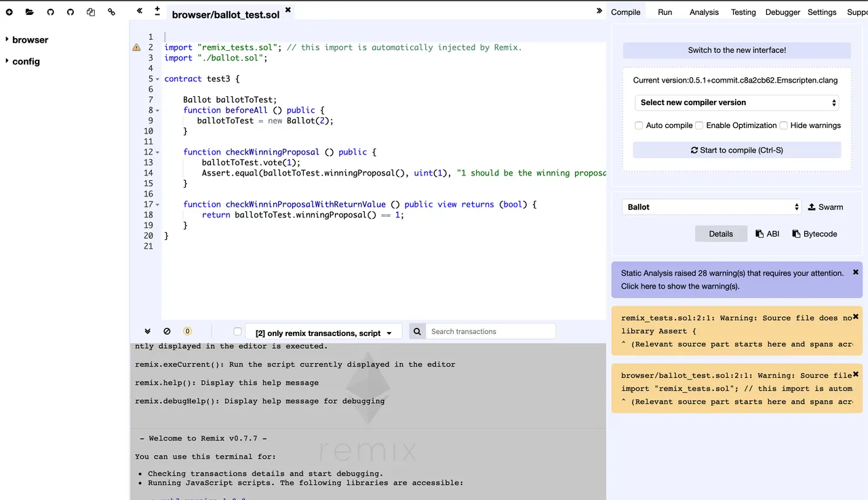
Task: Check the Hide warnings checkbox
Action: click(x=783, y=125)
